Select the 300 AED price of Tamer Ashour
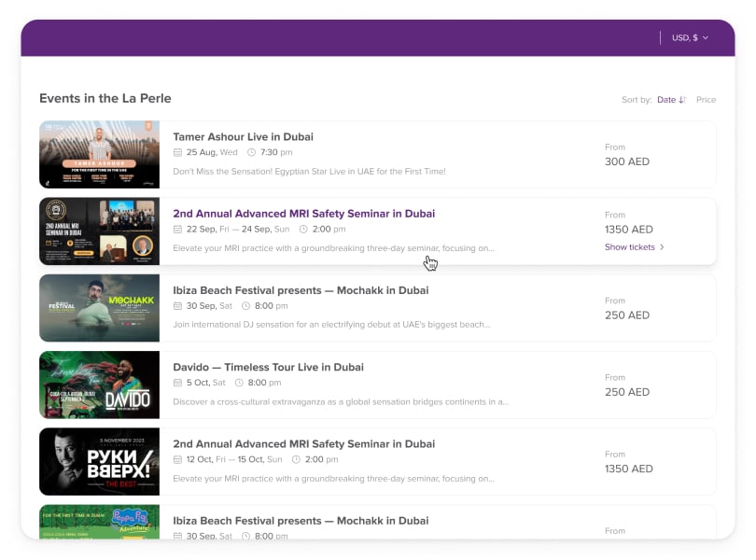756x560 pixels. tap(627, 161)
